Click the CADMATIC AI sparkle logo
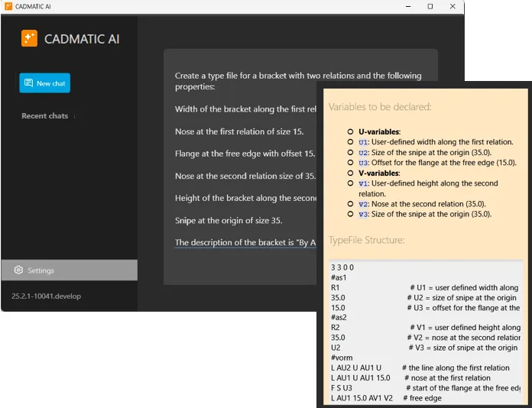The width and height of the screenshot is (532, 408). point(29,38)
